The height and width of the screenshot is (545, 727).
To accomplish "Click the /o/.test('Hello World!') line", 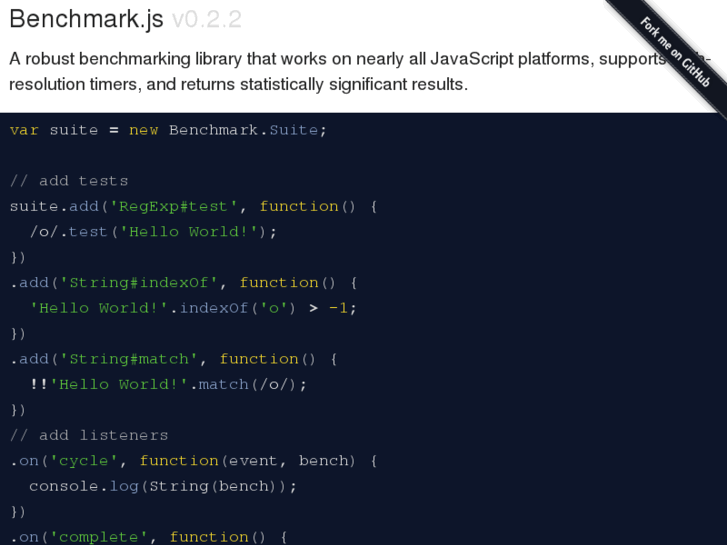I will pos(153,231).
